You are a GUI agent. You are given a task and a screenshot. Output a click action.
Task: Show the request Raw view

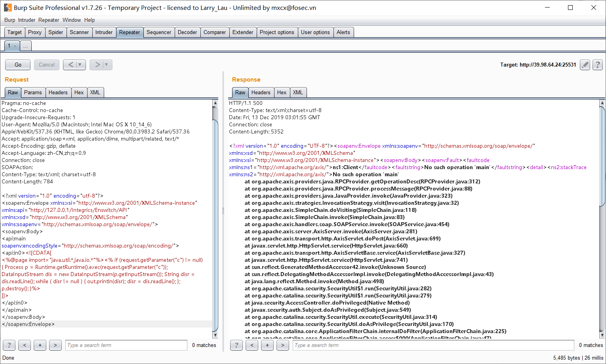click(x=13, y=93)
